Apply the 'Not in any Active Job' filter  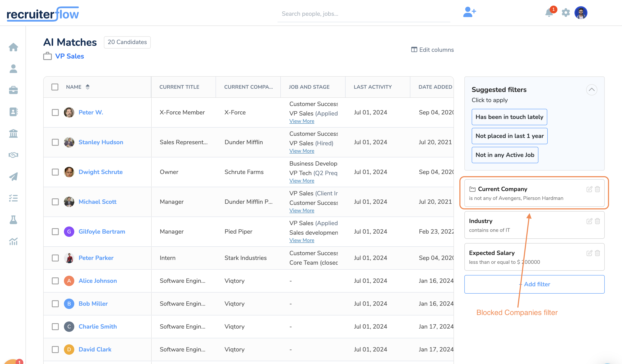(505, 155)
